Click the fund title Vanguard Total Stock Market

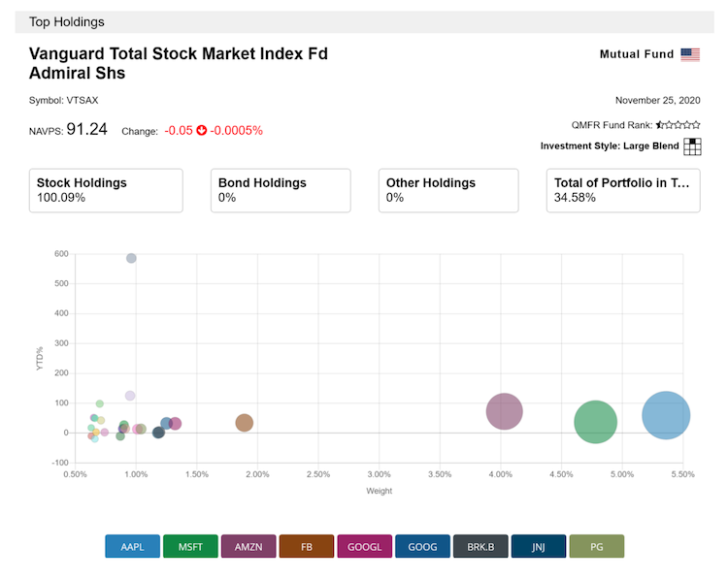[x=179, y=64]
